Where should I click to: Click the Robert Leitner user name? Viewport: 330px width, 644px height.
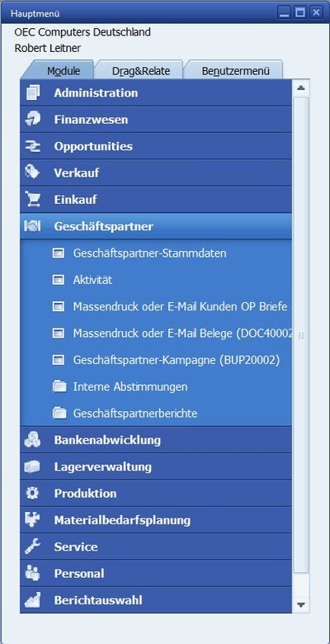coord(48,48)
